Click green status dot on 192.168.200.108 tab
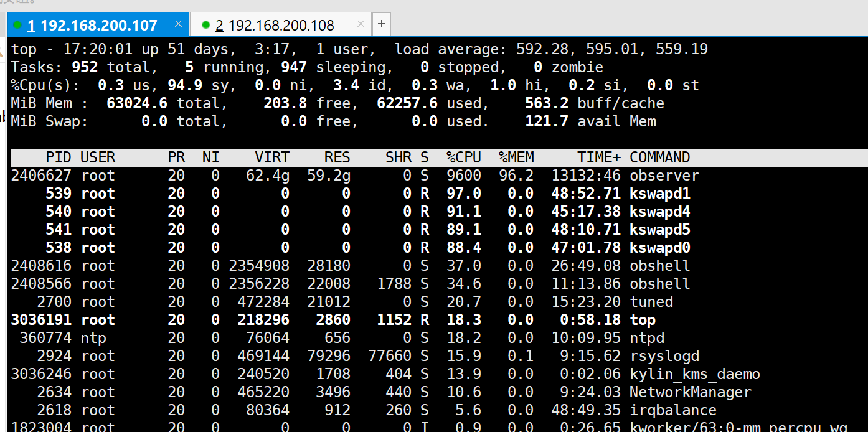 [x=206, y=26]
